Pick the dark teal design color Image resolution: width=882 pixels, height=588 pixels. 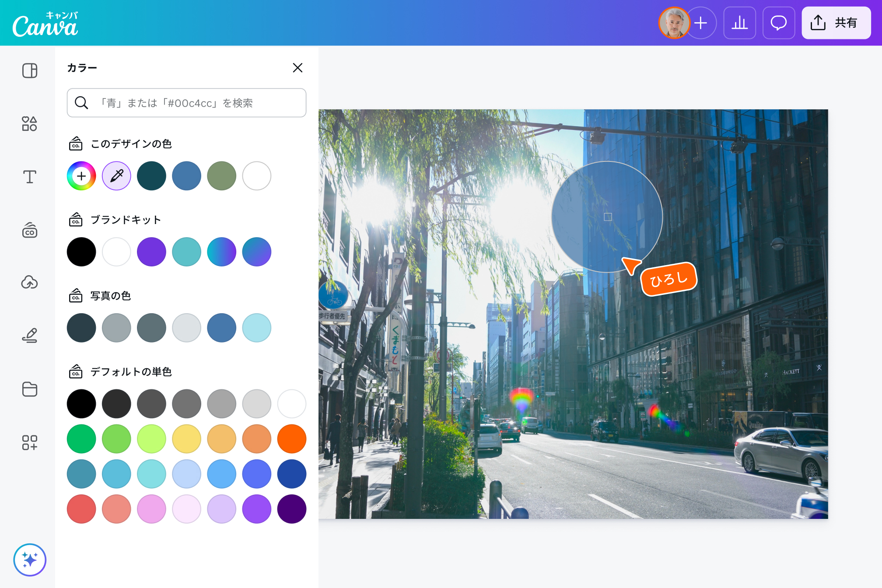151,176
